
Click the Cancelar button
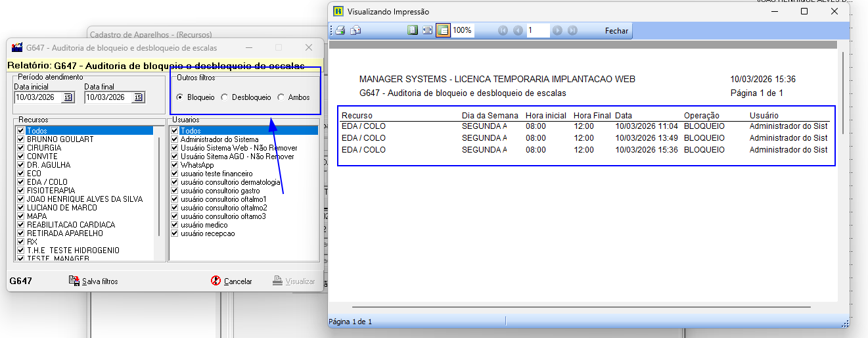(231, 281)
